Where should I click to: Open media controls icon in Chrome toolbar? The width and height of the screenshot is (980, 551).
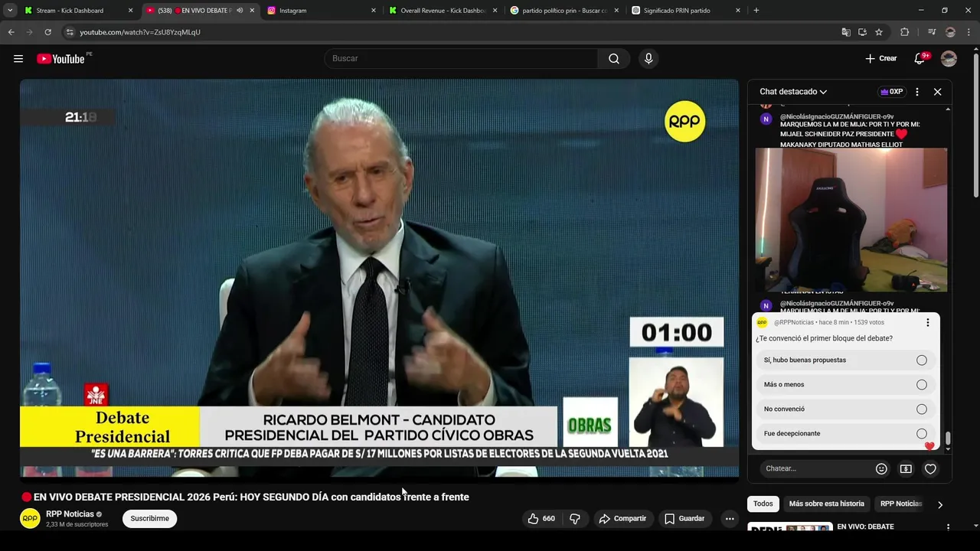tap(932, 32)
